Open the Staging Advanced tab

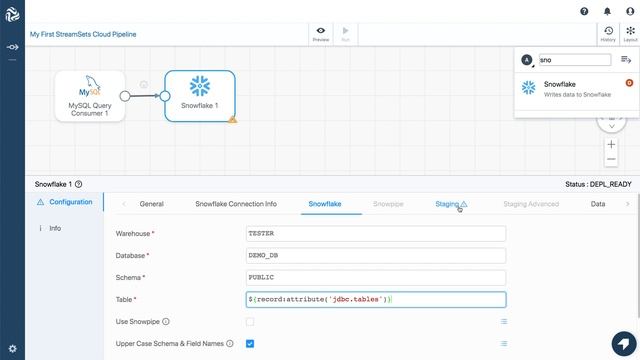tap(531, 204)
